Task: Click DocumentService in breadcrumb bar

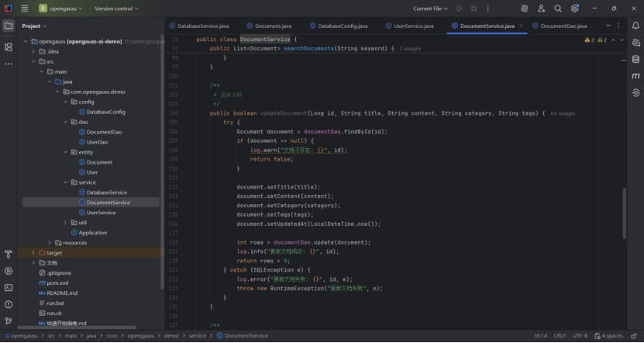Action: click(x=242, y=335)
